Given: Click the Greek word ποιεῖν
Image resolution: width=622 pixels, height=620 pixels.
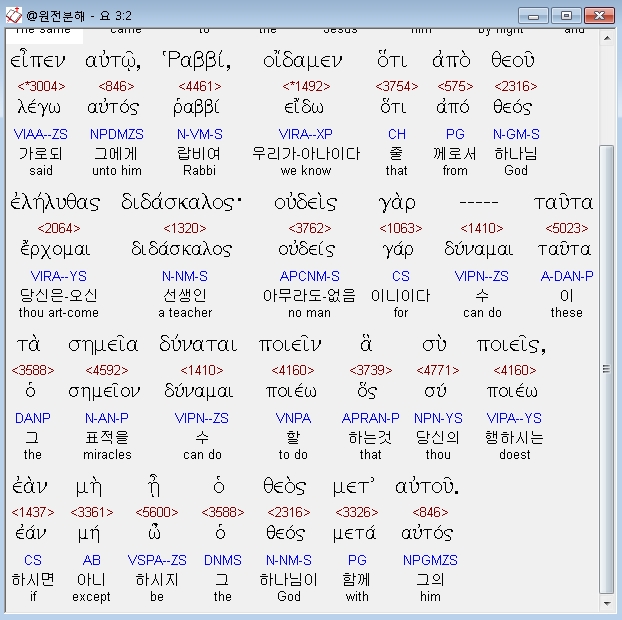Looking at the screenshot, I should point(290,344).
